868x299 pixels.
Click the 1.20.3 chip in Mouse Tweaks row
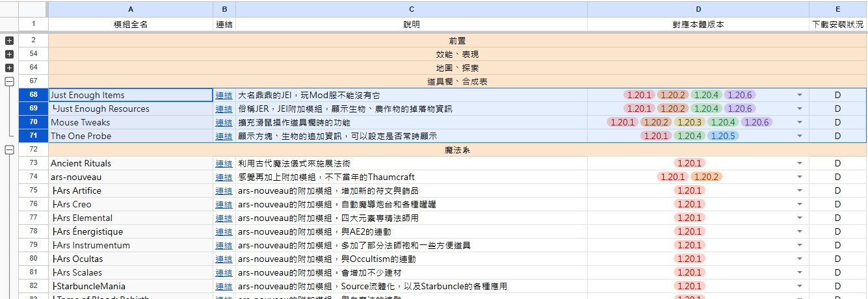(690, 123)
